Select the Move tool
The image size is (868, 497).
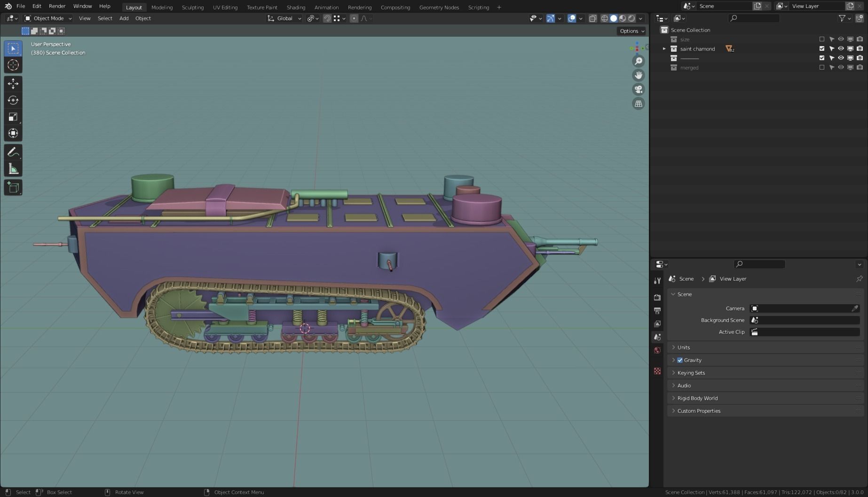click(x=13, y=84)
